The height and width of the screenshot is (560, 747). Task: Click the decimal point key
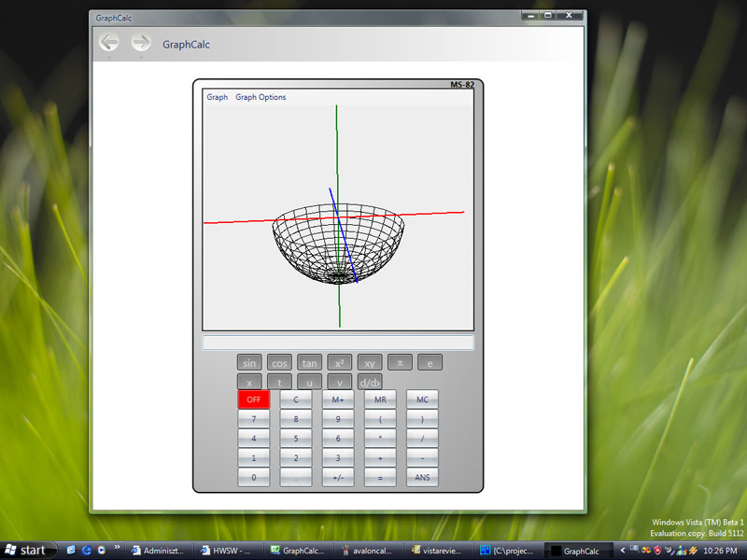296,477
